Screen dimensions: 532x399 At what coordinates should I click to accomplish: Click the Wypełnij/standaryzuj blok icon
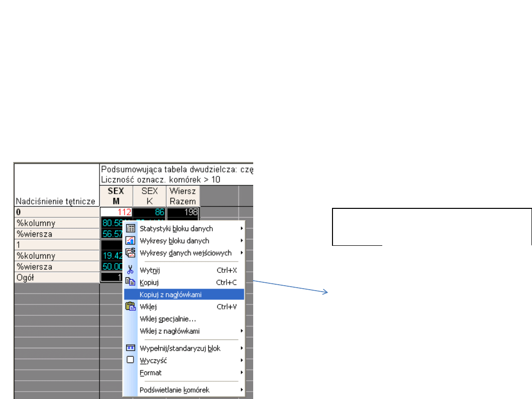131,348
